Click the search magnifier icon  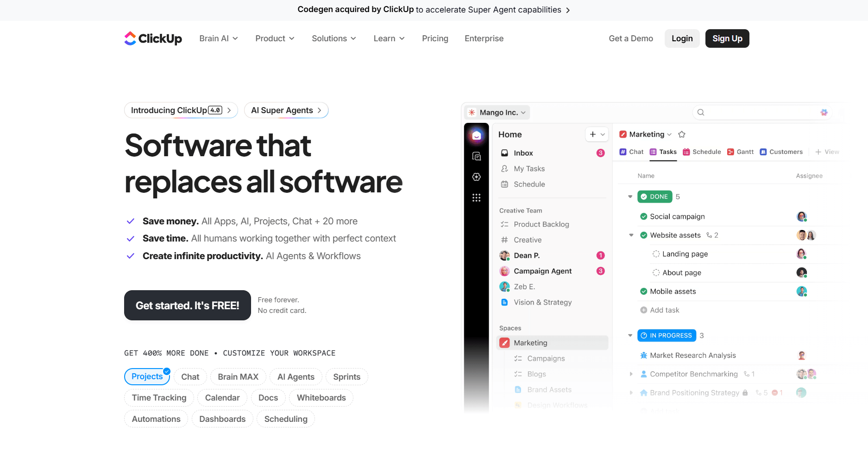point(701,112)
